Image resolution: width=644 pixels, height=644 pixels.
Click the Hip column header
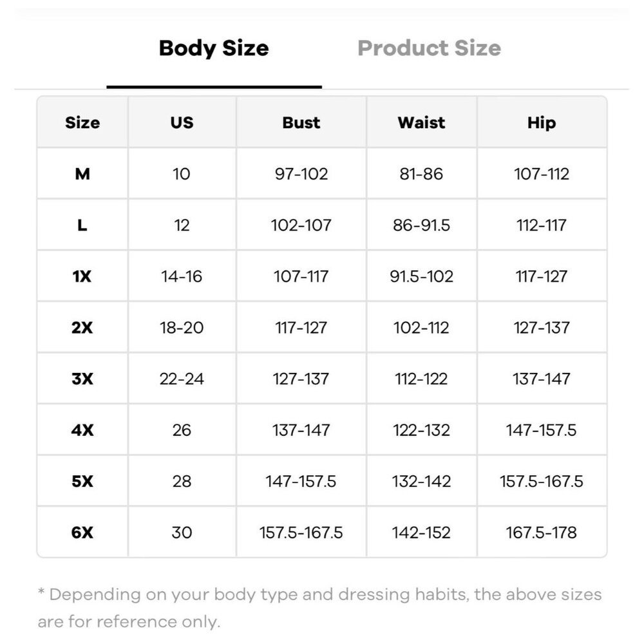pos(541,122)
